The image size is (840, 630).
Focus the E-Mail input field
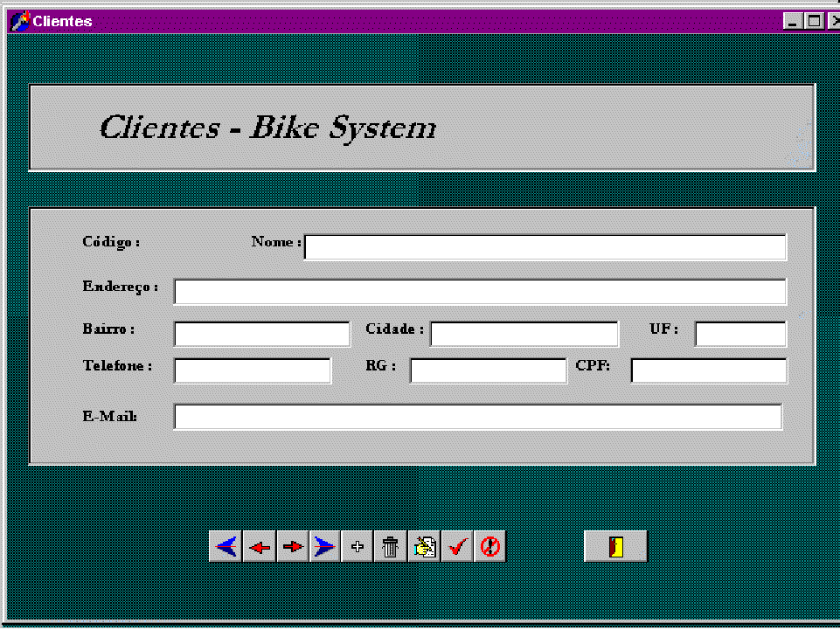click(478, 416)
